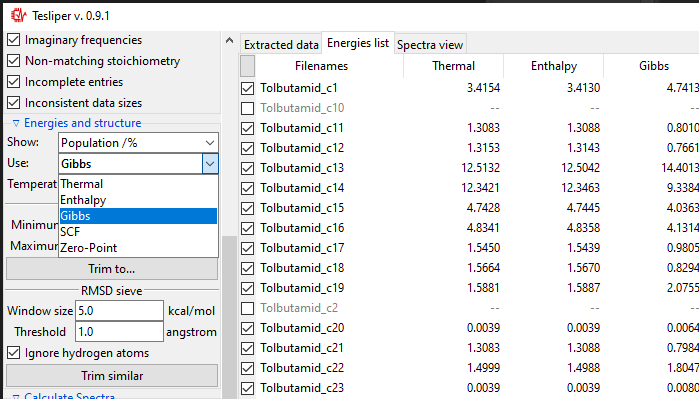Uncheck Incomplete entries option

[x=14, y=82]
